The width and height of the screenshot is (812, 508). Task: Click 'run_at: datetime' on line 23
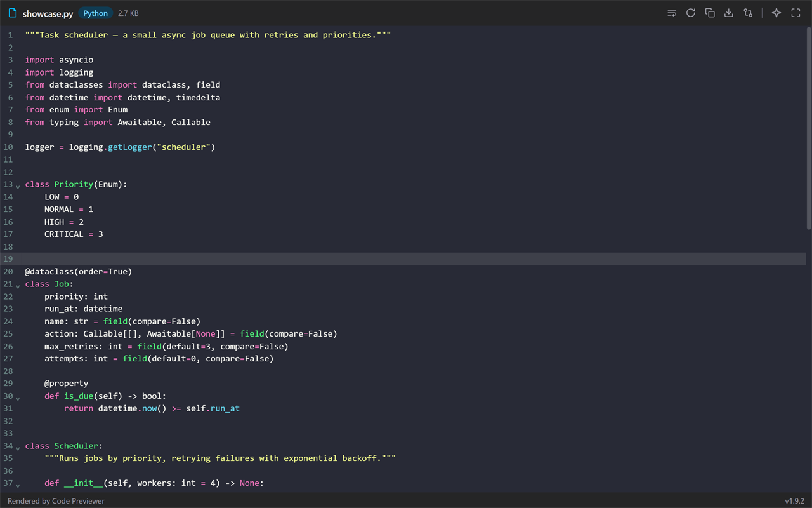84,309
